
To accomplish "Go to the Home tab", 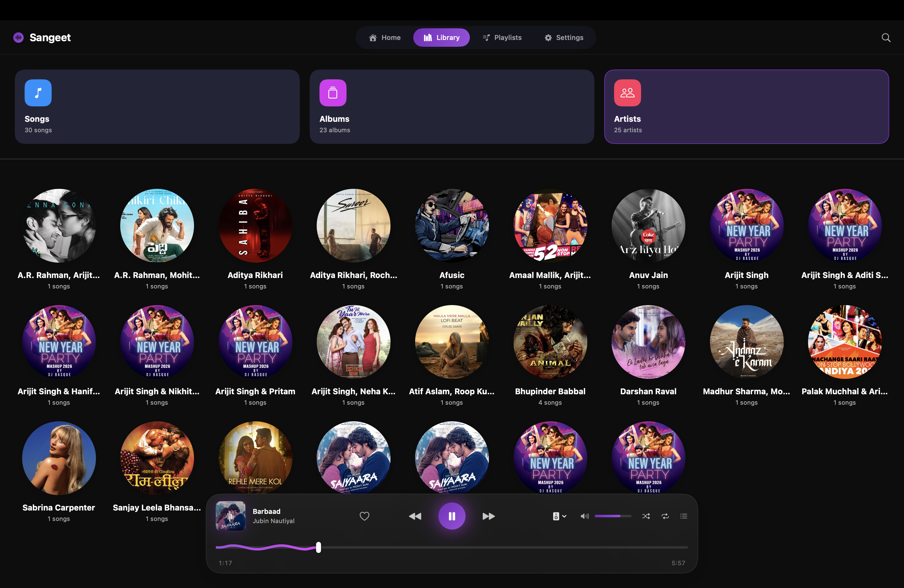I will coord(385,37).
